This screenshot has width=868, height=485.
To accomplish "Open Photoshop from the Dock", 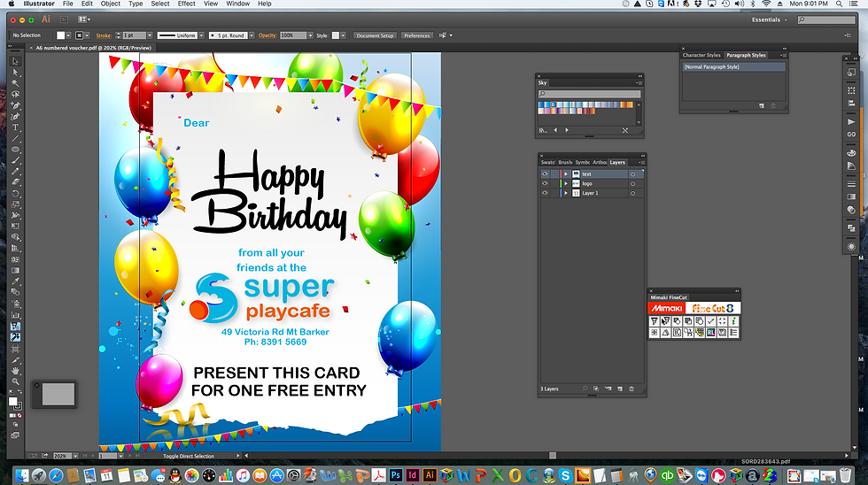I will click(395, 475).
